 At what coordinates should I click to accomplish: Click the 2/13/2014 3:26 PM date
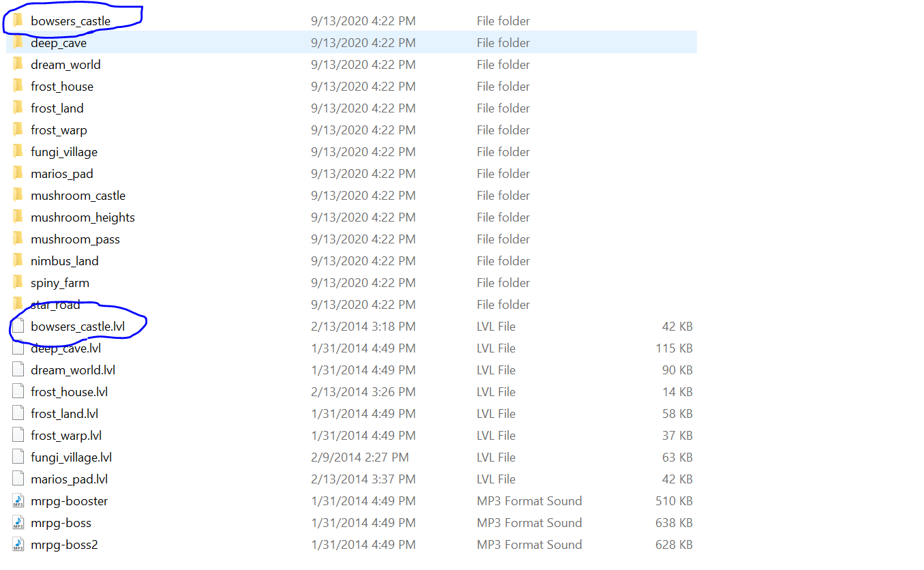(x=363, y=392)
